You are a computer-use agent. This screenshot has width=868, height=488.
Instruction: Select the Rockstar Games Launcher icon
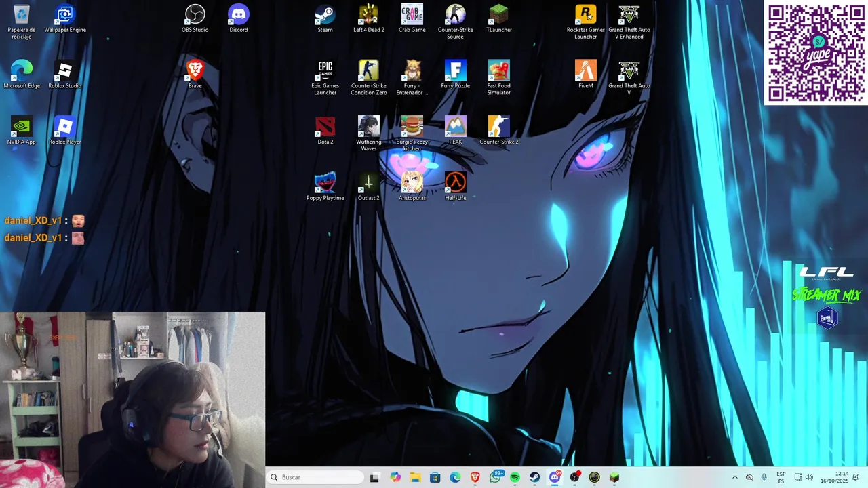586,22
